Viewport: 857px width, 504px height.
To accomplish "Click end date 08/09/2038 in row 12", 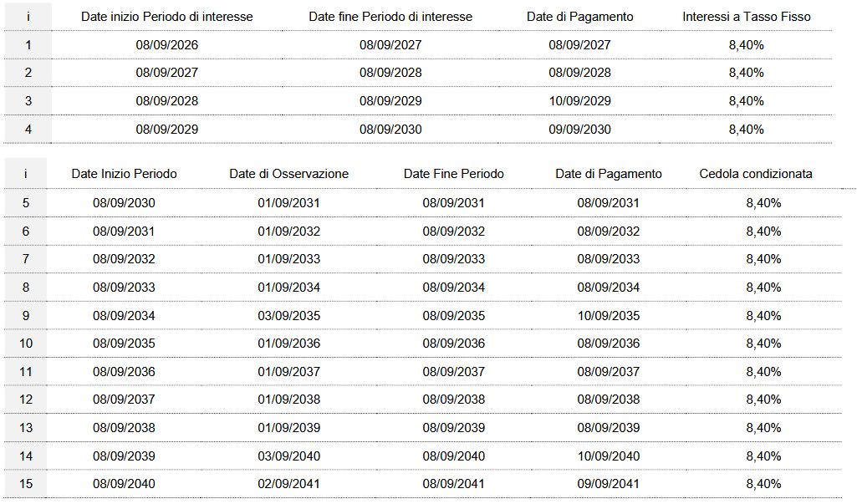I will [x=454, y=400].
